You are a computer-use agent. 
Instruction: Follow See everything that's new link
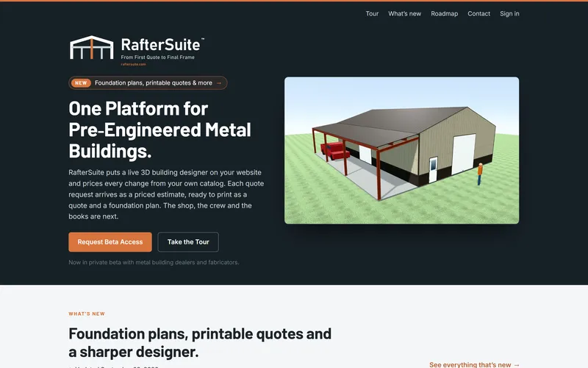point(474,364)
